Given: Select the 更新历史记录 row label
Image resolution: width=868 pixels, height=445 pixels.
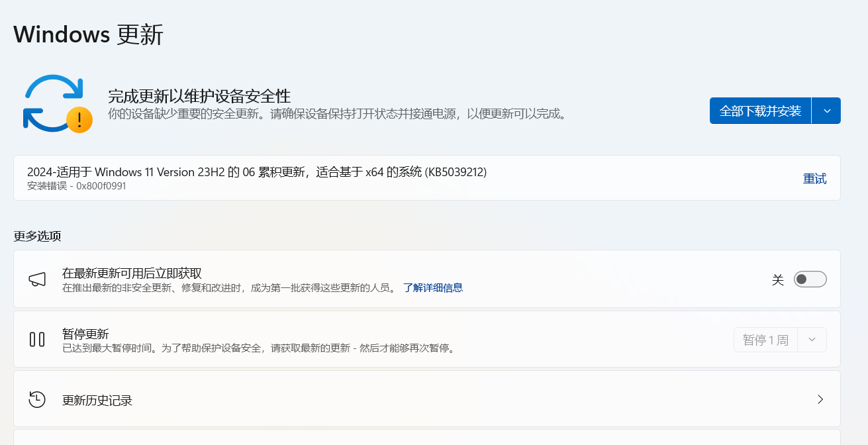Looking at the screenshot, I should pos(97,401).
